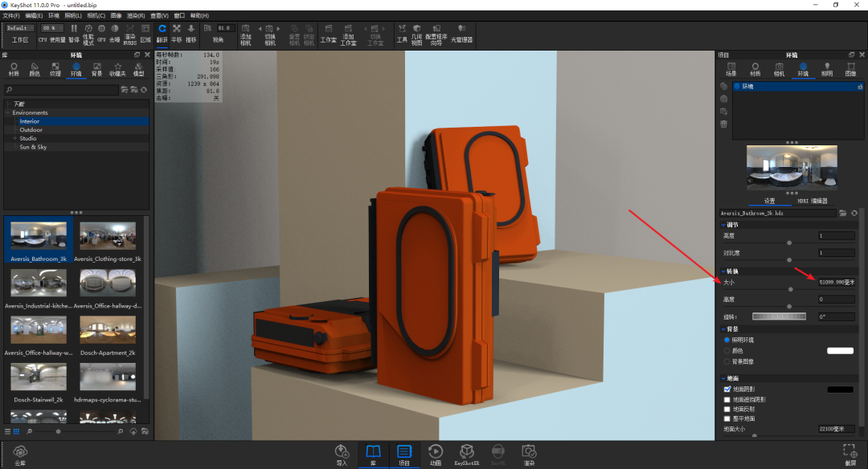Viewport: 868px width, 469px height.
Task: Select the Outdoor environment folder
Action: (31, 130)
